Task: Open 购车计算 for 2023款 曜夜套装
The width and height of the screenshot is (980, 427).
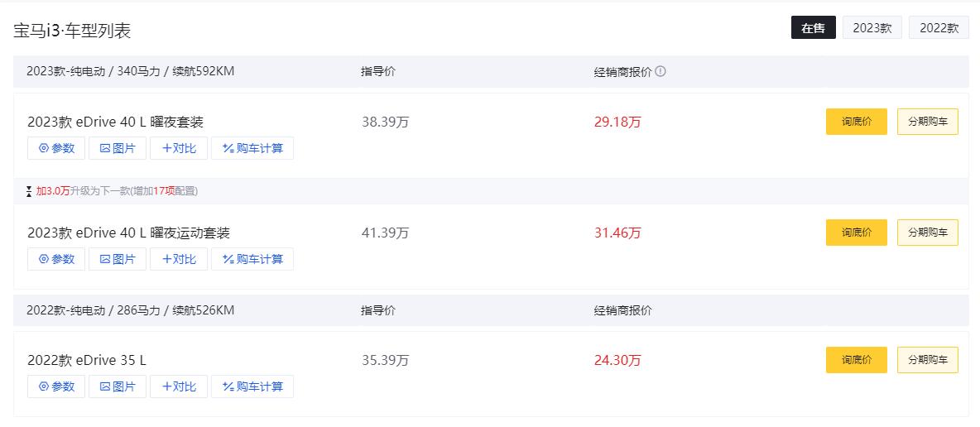Action: pyautogui.click(x=252, y=148)
